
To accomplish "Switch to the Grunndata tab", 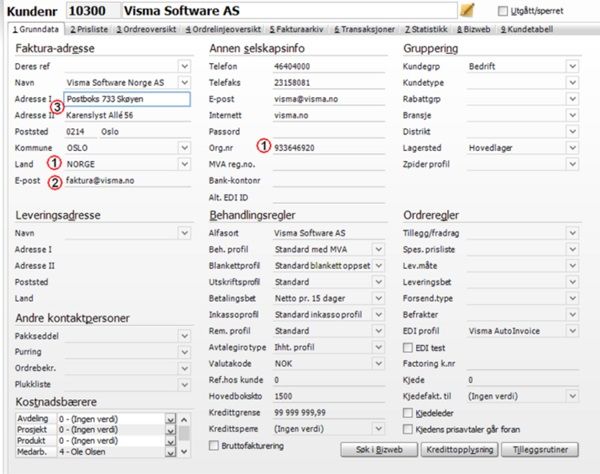I will coord(36,29).
